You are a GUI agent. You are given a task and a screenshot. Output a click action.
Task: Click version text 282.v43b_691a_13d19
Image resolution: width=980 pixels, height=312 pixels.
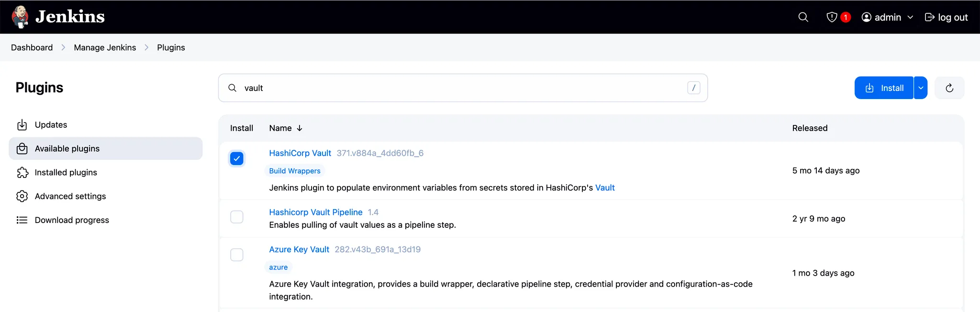point(378,249)
